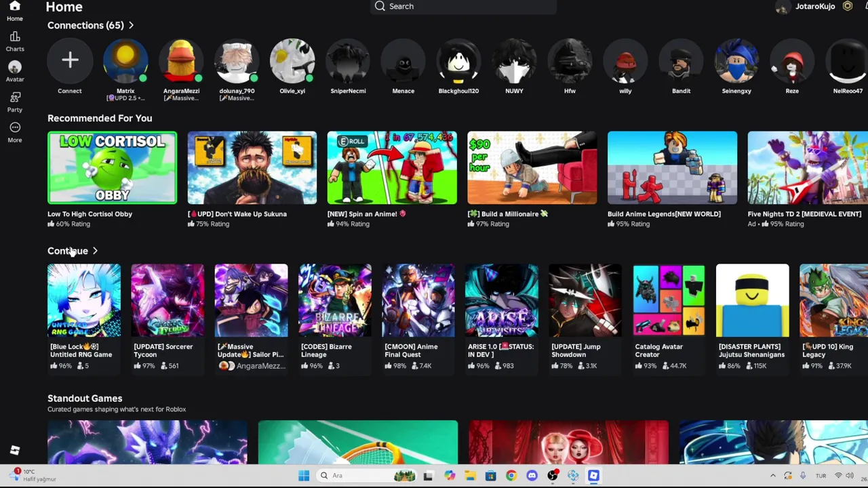Click the Windows taskbar Ara search box
Image resolution: width=868 pixels, height=488 pixels.
[x=366, y=476]
